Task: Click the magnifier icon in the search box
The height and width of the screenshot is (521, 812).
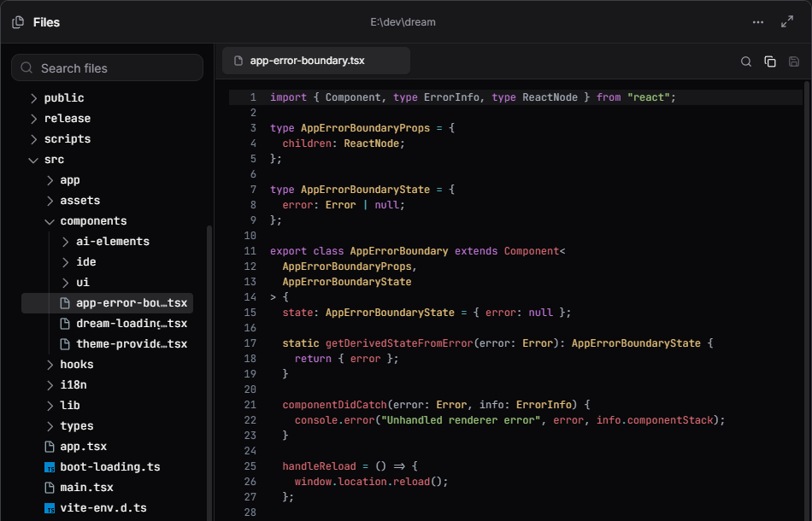Action: (26, 67)
